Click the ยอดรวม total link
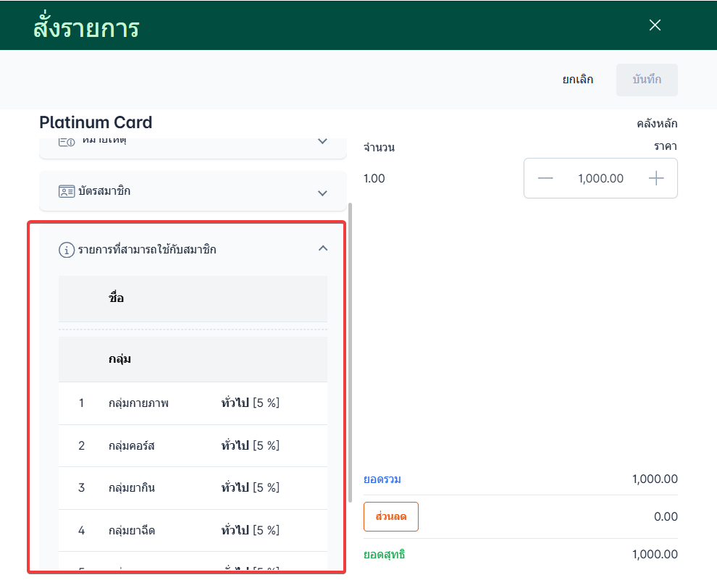The height and width of the screenshot is (588, 717). (x=382, y=479)
